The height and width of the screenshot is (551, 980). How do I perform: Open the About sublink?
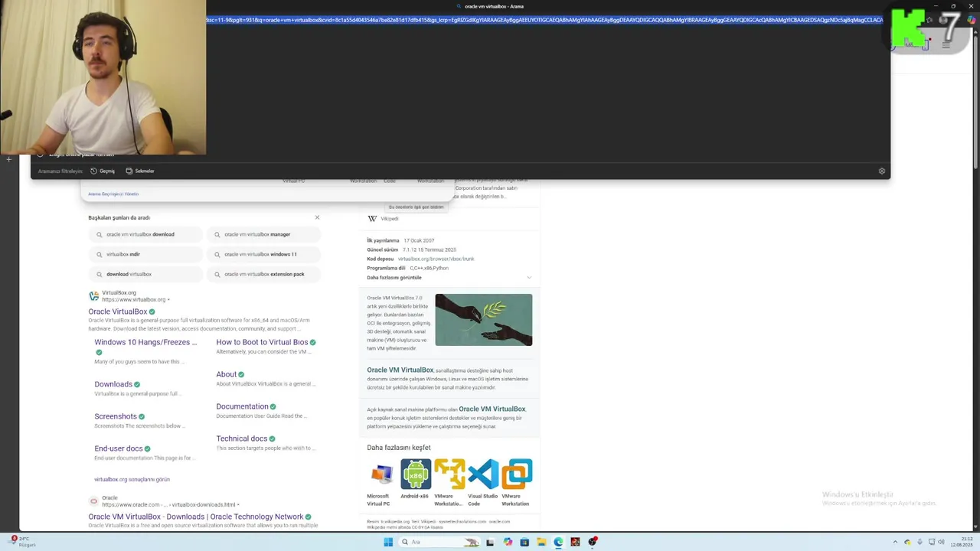point(226,374)
